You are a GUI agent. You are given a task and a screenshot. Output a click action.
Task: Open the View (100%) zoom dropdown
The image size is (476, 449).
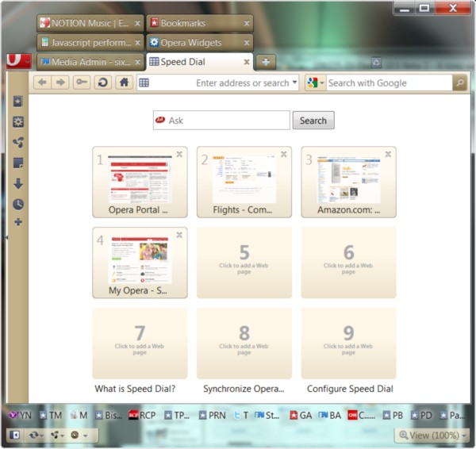tap(432, 436)
